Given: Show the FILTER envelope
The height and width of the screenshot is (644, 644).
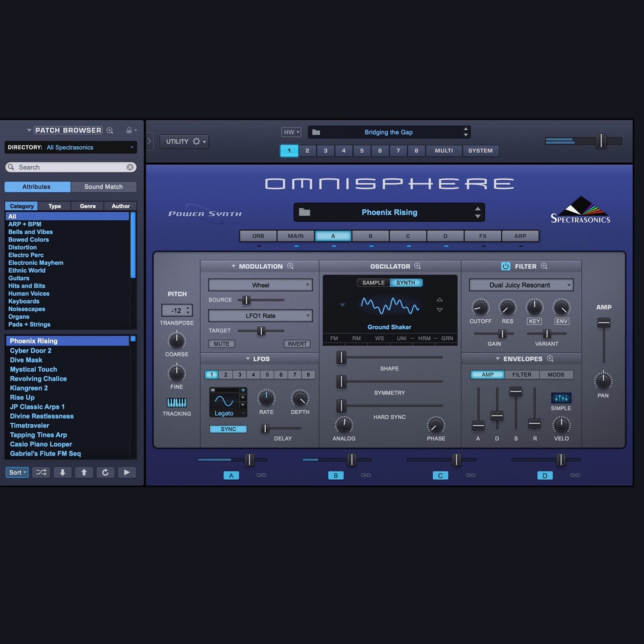Looking at the screenshot, I should coord(522,375).
